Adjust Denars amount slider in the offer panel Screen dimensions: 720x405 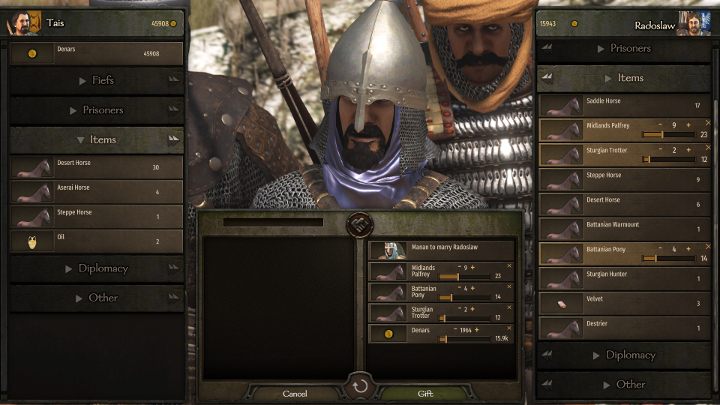[465, 339]
